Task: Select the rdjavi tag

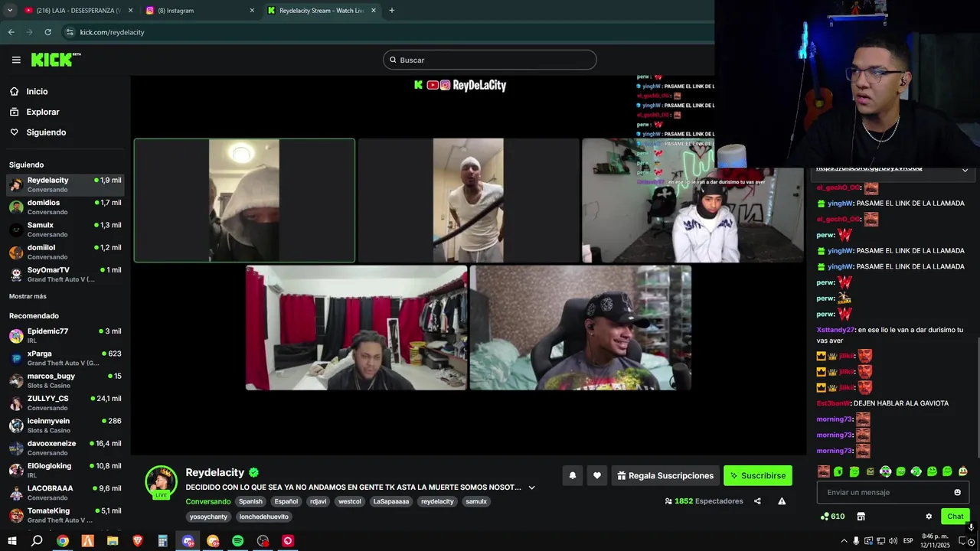Action: (x=318, y=501)
